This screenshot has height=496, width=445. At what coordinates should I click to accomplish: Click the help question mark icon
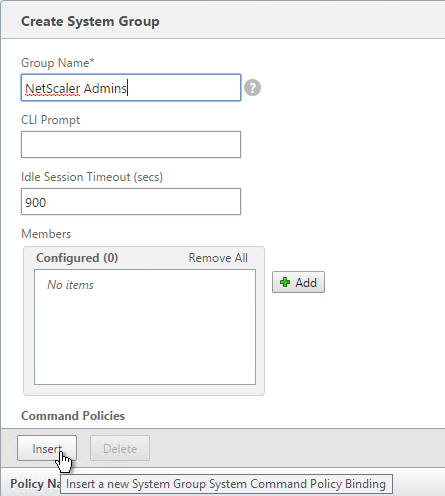(x=252, y=88)
